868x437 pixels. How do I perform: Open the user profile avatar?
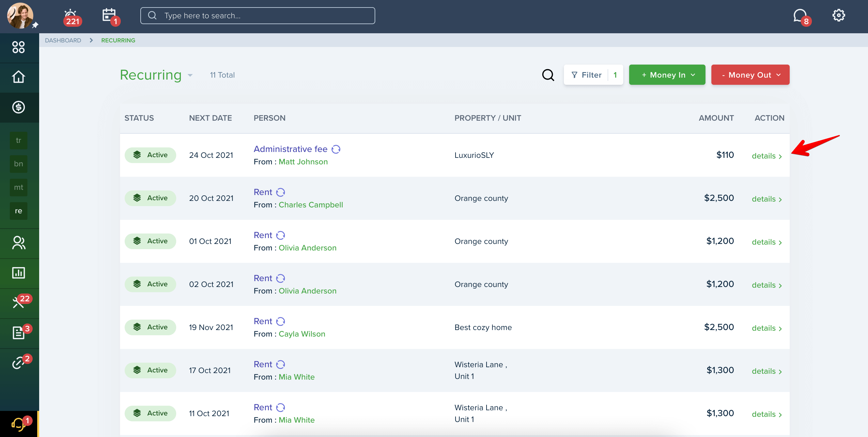[20, 16]
